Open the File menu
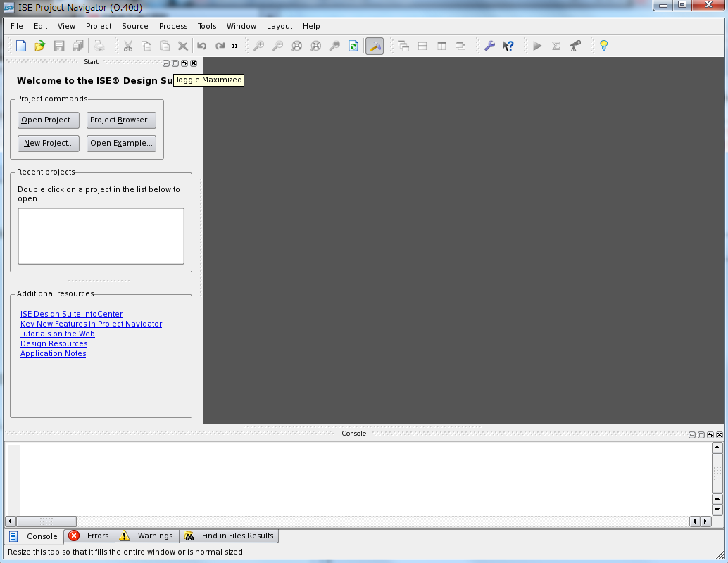Screen dimensions: 728x563 click(17, 27)
